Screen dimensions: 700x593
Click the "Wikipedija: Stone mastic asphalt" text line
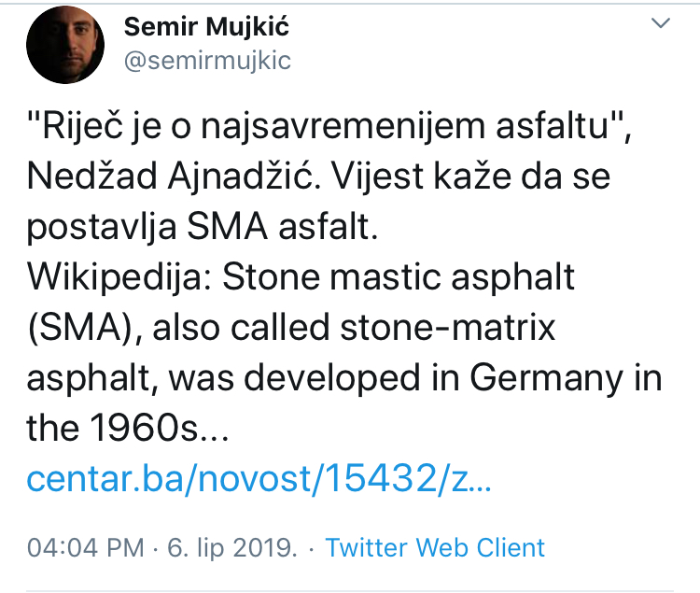[x=301, y=277]
